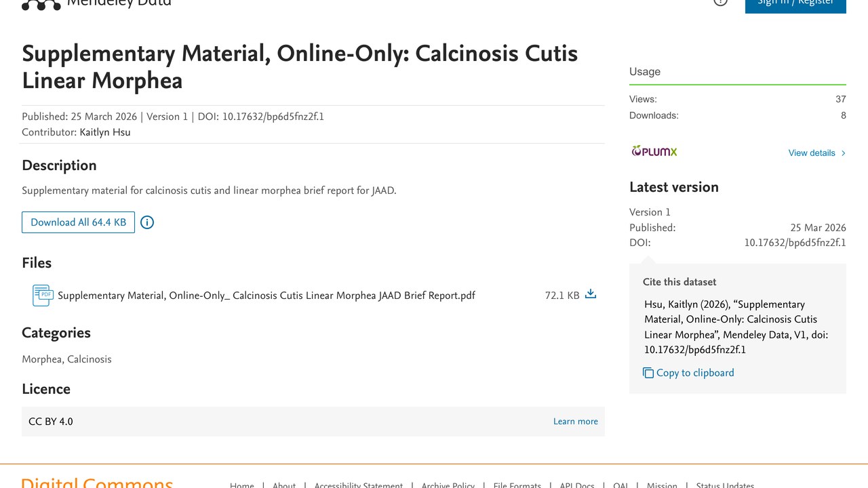Open the Calcinosis Cutis Linear Morphea PDF filename
This screenshot has width=868, height=488.
[x=267, y=296]
